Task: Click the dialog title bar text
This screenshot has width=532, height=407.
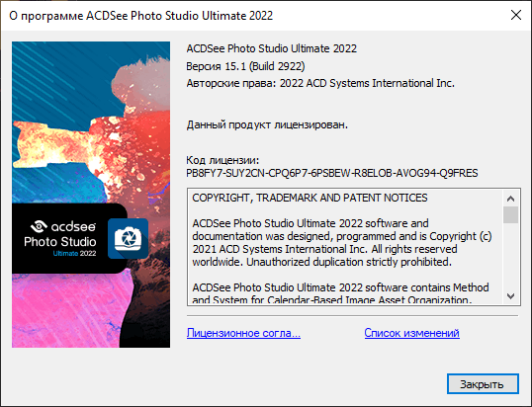Action: (140, 16)
